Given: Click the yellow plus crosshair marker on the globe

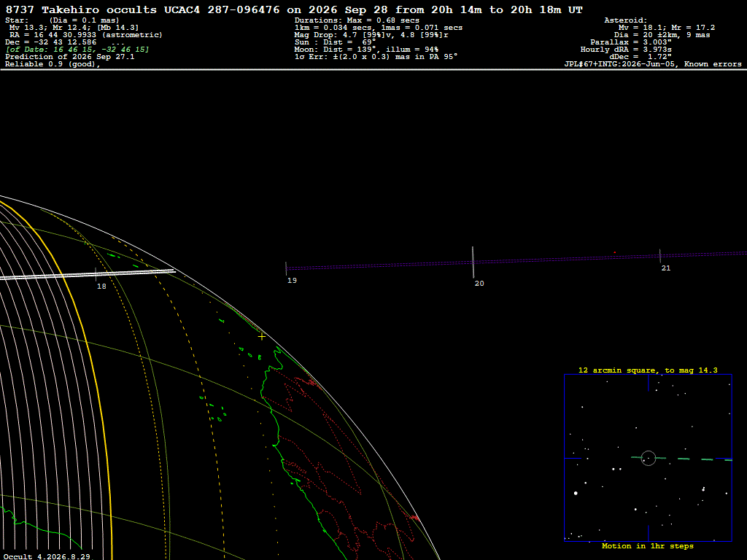Looking at the screenshot, I should pos(262,337).
